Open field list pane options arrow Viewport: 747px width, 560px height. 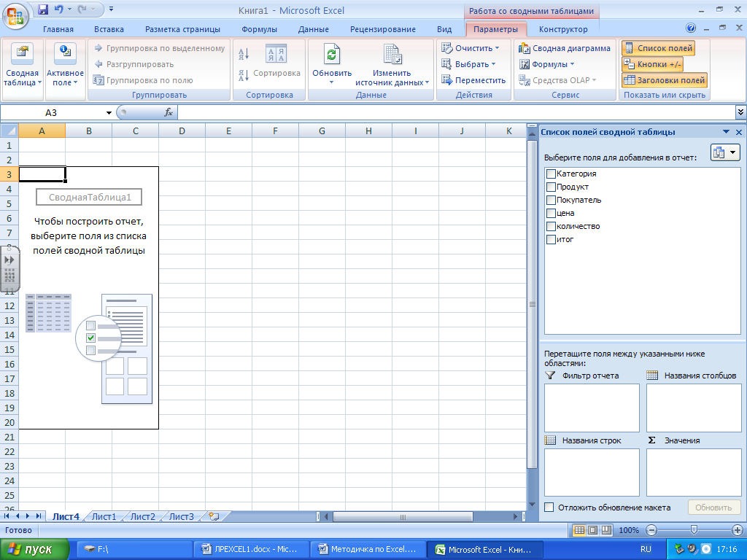[726, 132]
